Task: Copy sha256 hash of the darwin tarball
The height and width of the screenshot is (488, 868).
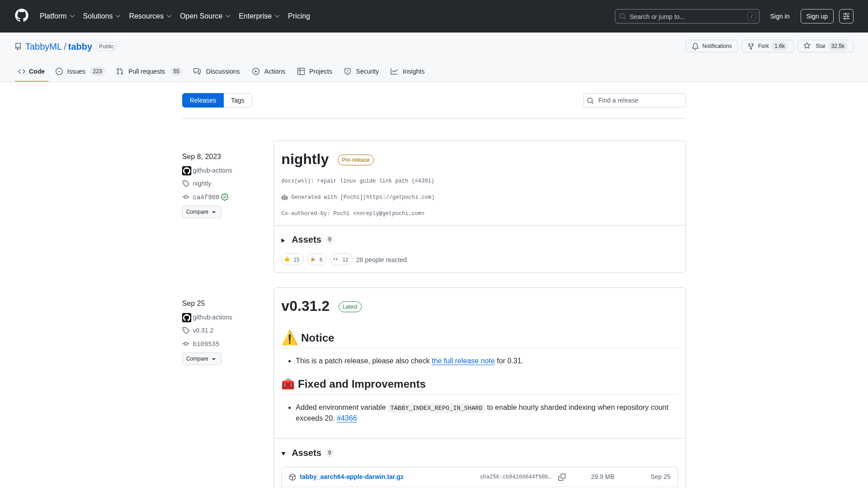Action: [562, 477]
